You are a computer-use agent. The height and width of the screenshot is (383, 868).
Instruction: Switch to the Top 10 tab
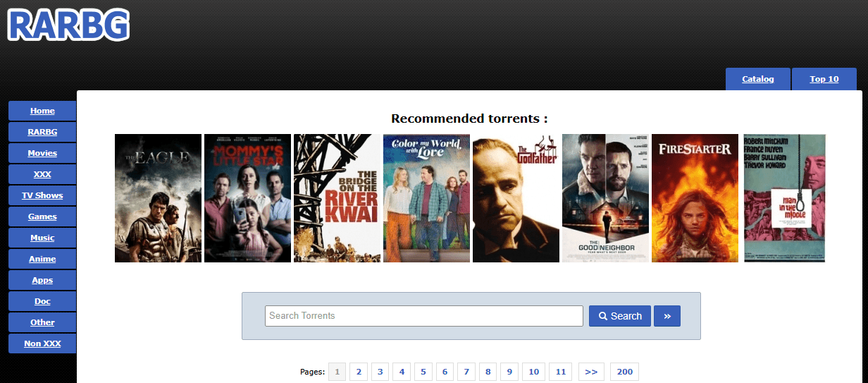[824, 79]
